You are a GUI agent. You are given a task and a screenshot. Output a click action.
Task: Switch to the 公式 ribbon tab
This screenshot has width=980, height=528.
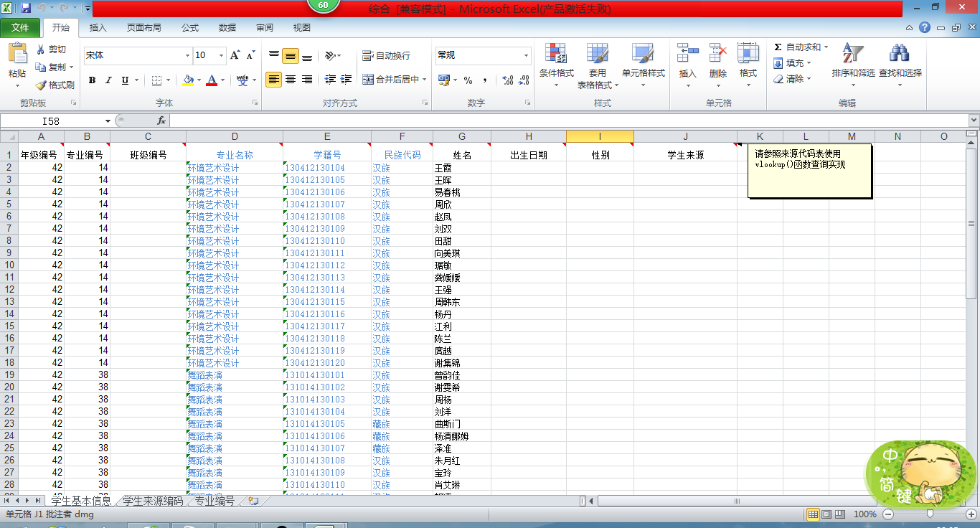pyautogui.click(x=189, y=28)
